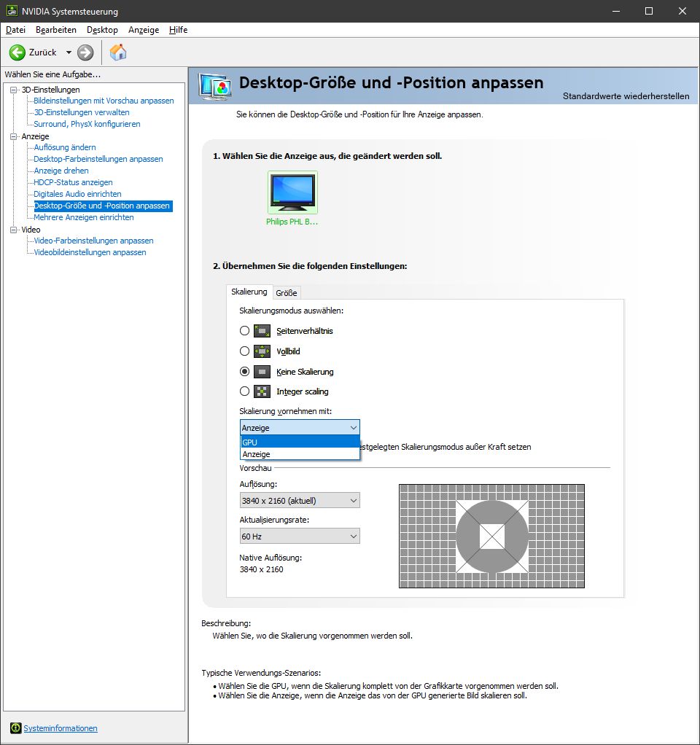The image size is (700, 745).
Task: Collapse the Anzeige tree node
Action: pos(13,136)
